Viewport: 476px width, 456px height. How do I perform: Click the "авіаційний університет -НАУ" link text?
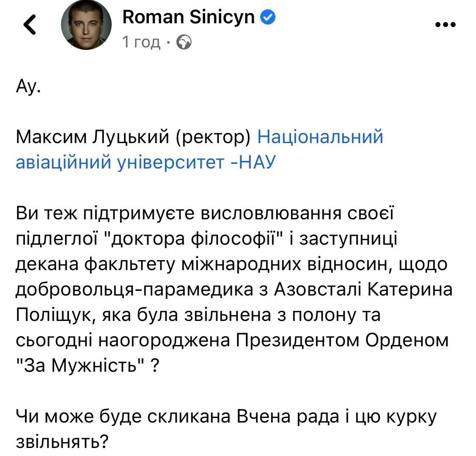(x=146, y=163)
